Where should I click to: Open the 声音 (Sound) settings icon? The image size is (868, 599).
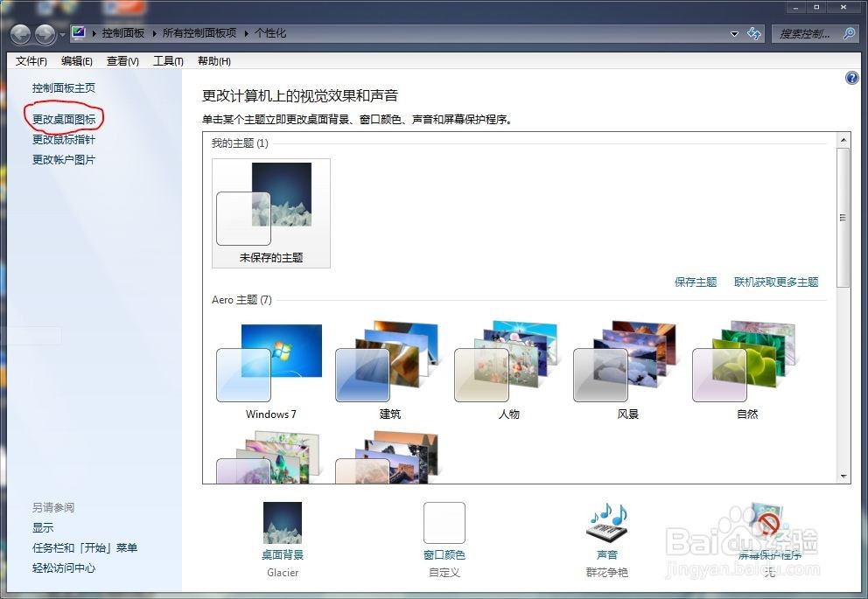click(x=607, y=522)
